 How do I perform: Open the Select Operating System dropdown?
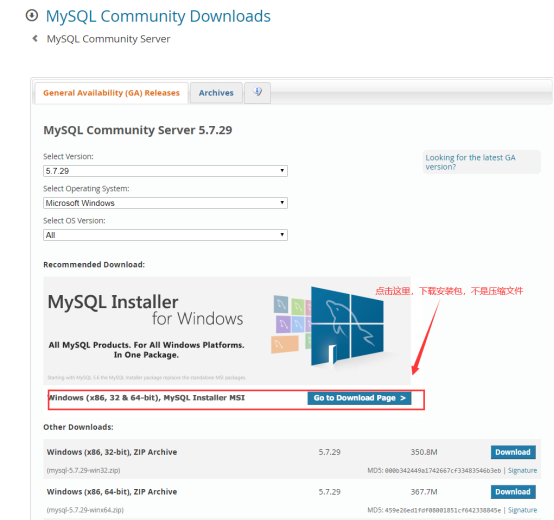click(165, 203)
